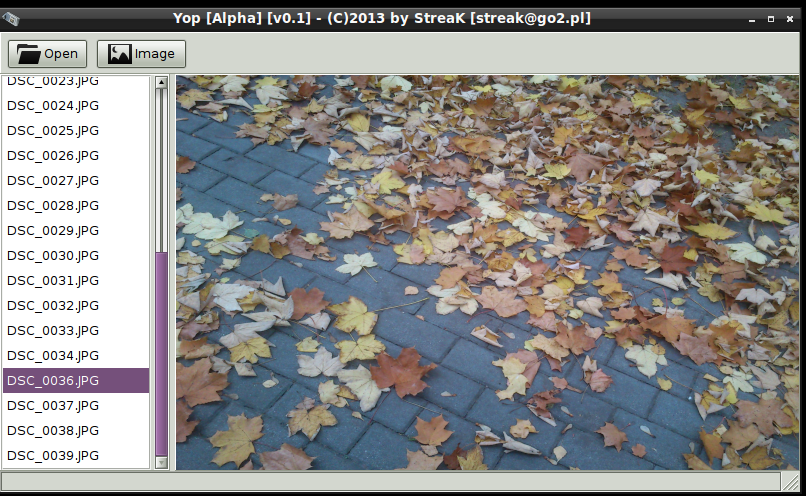Click the file list scroll up arrow
Screen dimensions: 806x496
click(x=161, y=82)
